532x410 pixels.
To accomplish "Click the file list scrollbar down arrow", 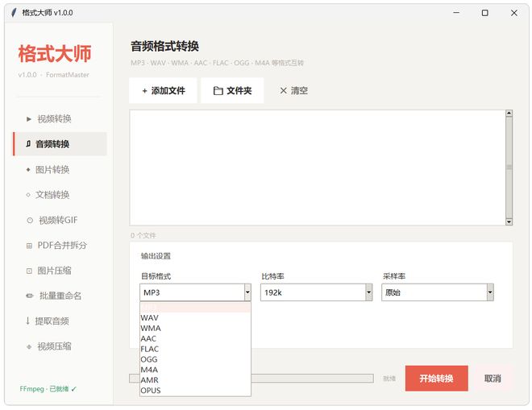I will pos(509,222).
